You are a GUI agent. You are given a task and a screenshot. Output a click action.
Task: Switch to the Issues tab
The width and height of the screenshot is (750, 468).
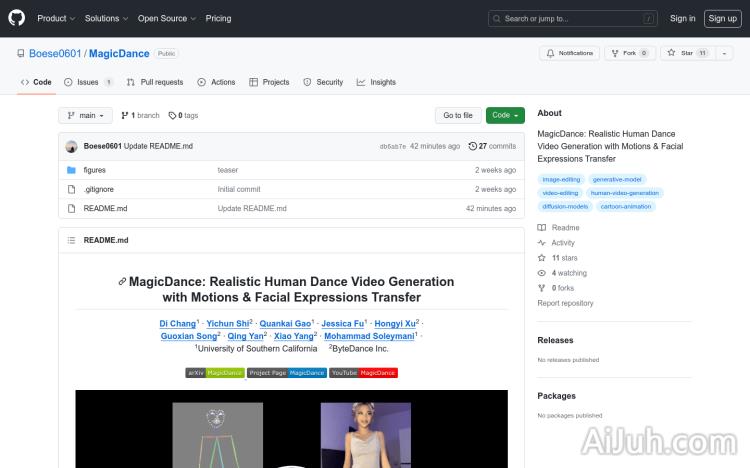pyautogui.click(x=88, y=82)
